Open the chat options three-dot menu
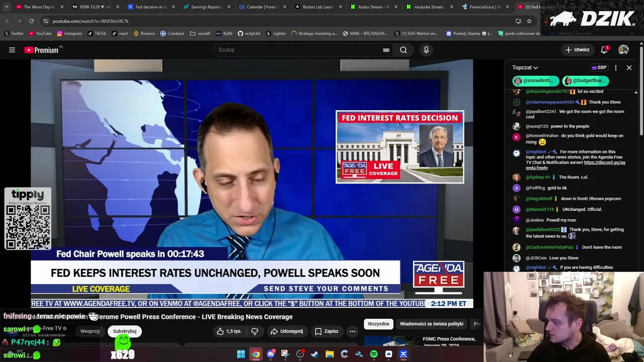This screenshot has width=644, height=362. (615, 67)
